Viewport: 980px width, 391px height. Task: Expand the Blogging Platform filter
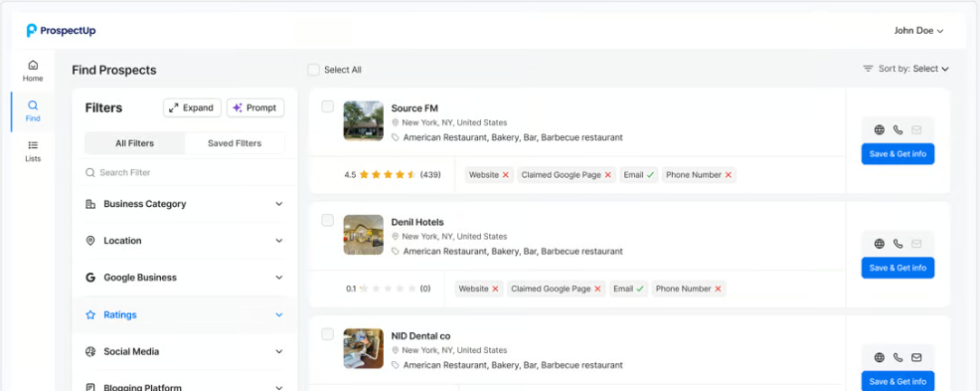(x=185, y=388)
